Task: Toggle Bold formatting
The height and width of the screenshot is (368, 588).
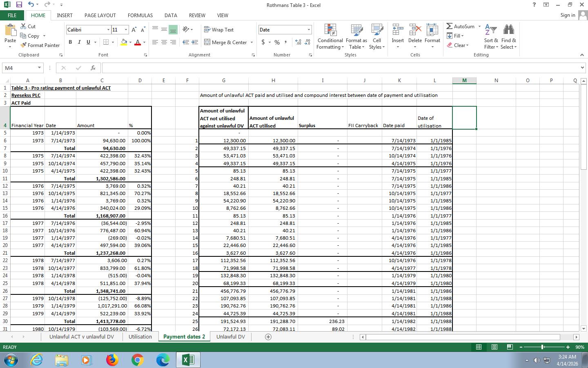Action: coord(70,42)
